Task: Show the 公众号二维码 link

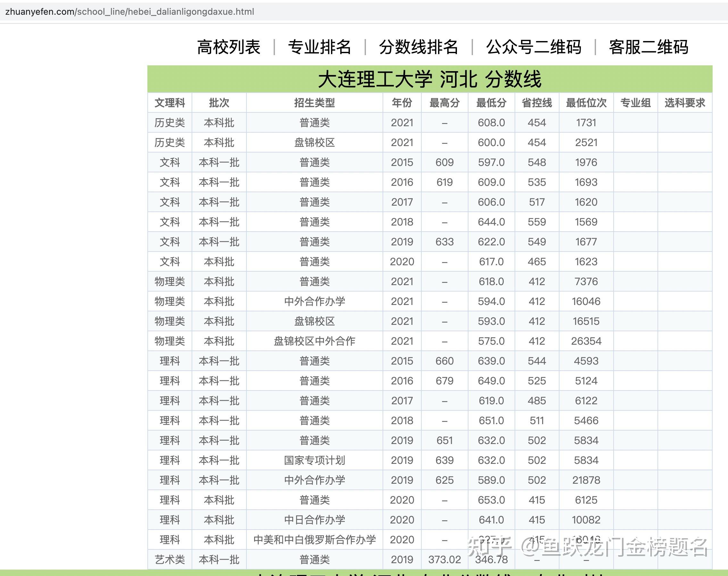Action: click(x=534, y=47)
